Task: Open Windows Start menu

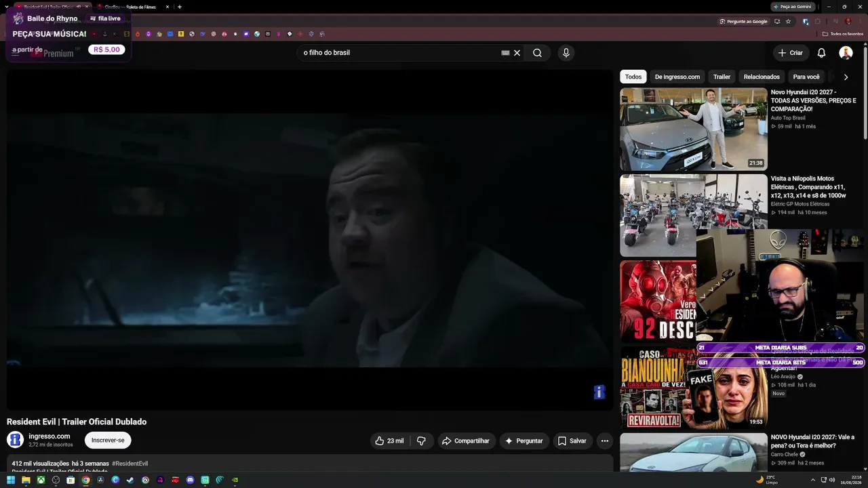Action: 10,480
